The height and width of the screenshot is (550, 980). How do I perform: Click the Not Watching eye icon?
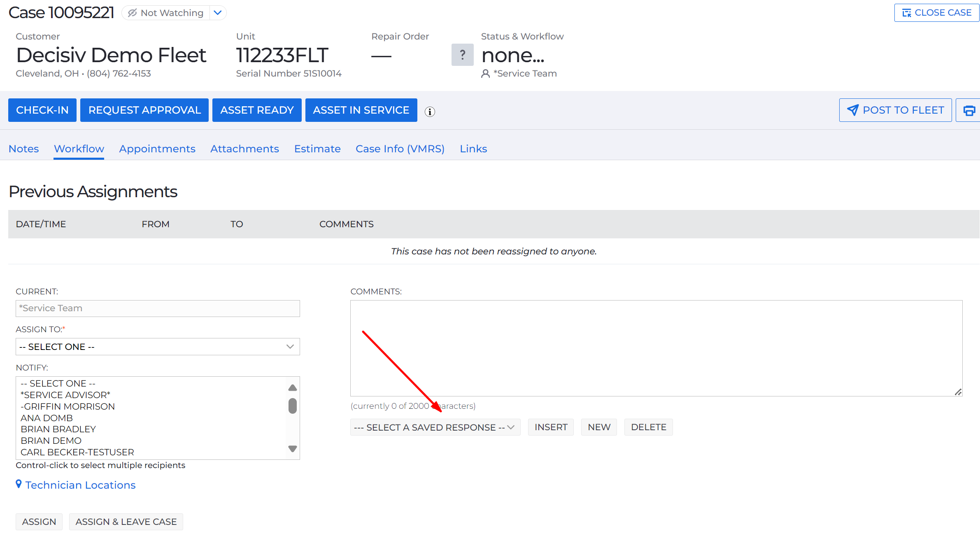tap(132, 13)
